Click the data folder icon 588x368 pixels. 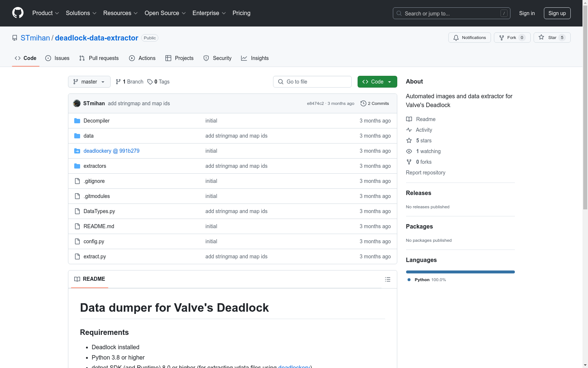[77, 136]
